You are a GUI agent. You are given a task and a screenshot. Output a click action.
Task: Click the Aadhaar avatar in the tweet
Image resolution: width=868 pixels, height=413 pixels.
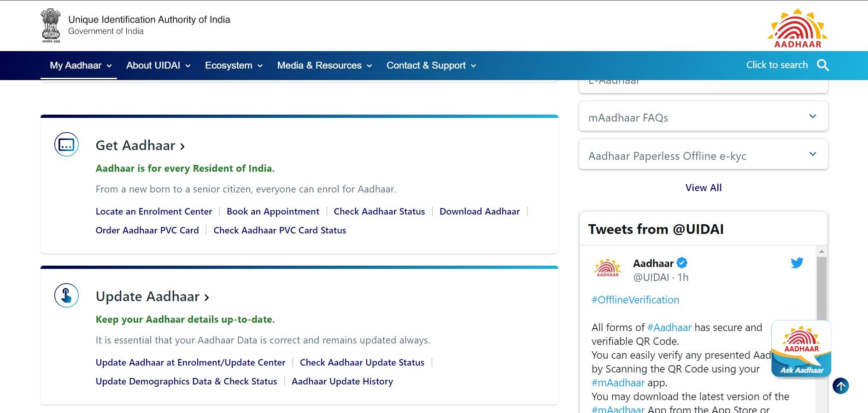pos(608,268)
